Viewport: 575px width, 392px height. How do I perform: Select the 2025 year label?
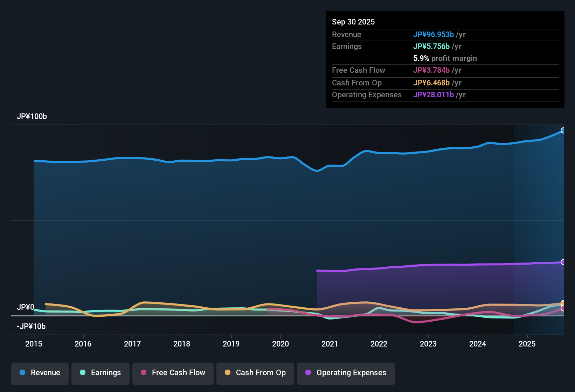(527, 344)
